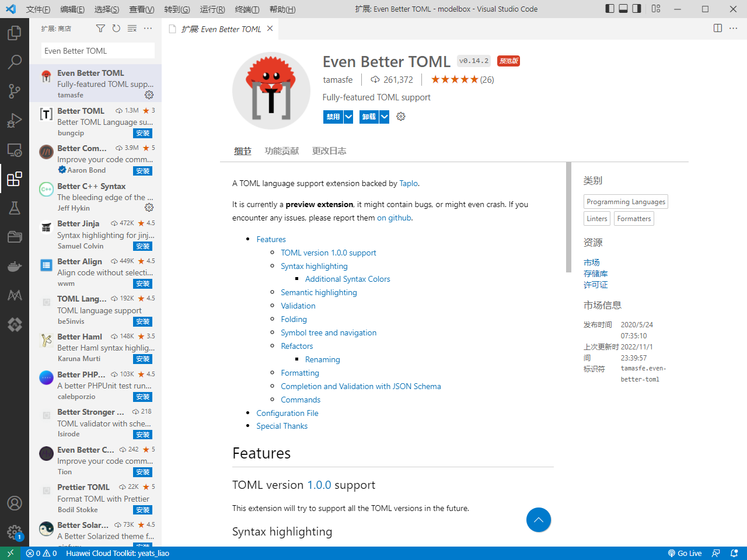The height and width of the screenshot is (560, 747).
Task: Install the Better Haml extension
Action: (143, 359)
